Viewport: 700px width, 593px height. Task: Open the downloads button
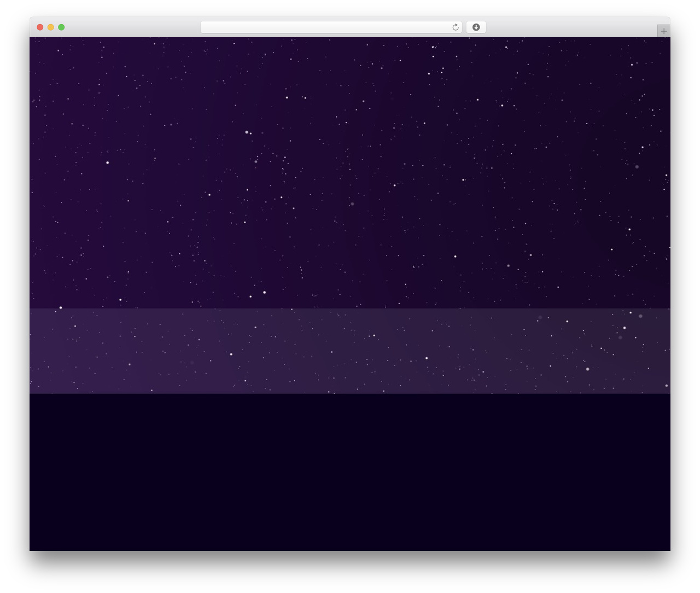[x=476, y=27]
